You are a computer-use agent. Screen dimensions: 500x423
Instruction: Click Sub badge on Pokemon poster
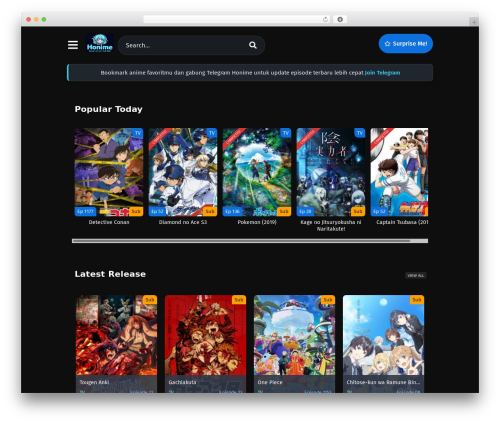pyautogui.click(x=284, y=211)
